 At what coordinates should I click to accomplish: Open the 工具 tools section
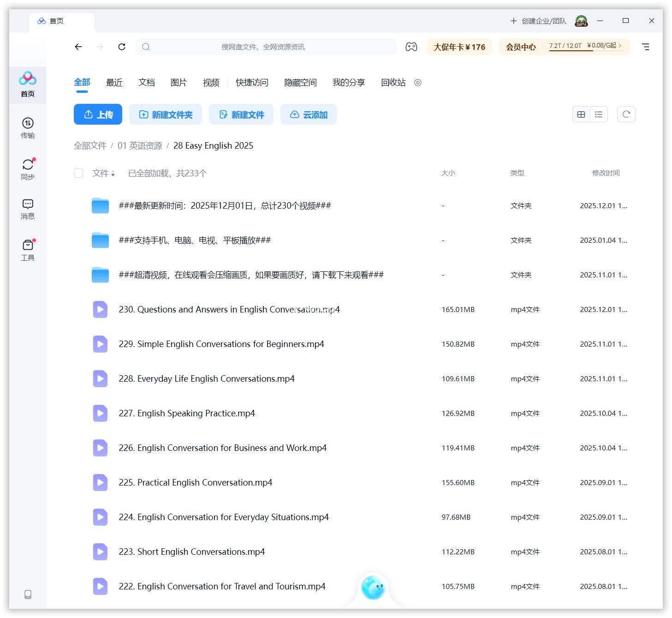(x=28, y=250)
